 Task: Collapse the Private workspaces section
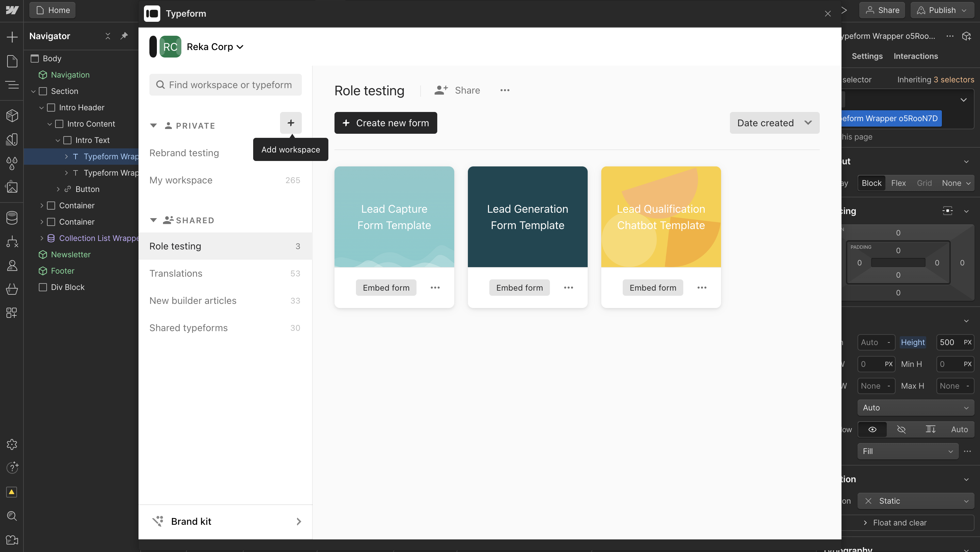(x=153, y=126)
